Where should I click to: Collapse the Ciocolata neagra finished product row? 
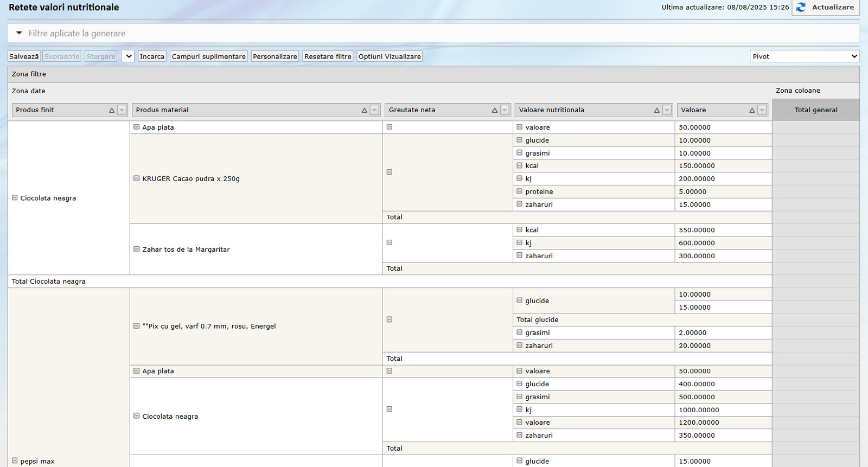(15, 198)
